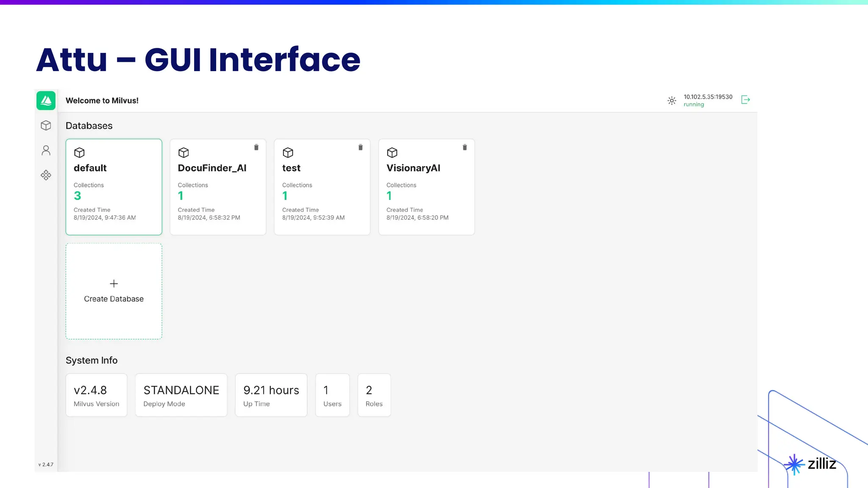Click created time 8/19/2024, 6:58:20 PM

tap(417, 217)
